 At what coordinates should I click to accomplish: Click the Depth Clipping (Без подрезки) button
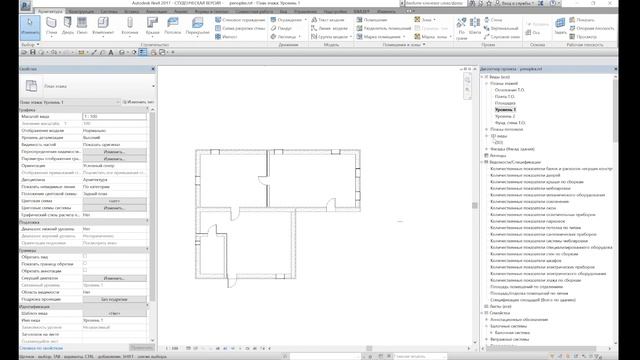(x=114, y=299)
